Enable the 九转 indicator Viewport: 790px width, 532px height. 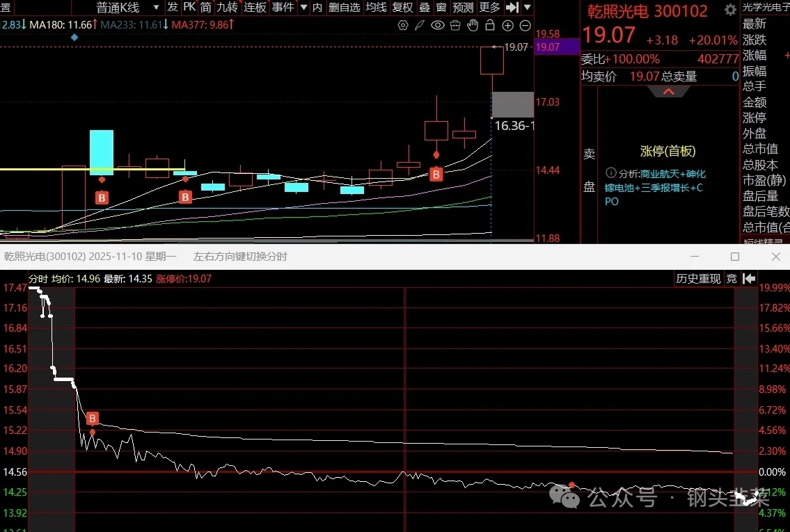227,7
